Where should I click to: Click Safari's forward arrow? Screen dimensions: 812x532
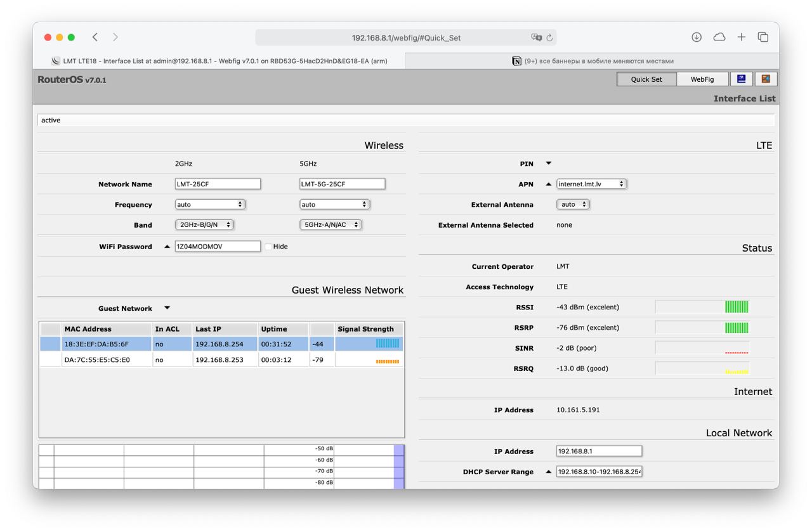pyautogui.click(x=115, y=37)
